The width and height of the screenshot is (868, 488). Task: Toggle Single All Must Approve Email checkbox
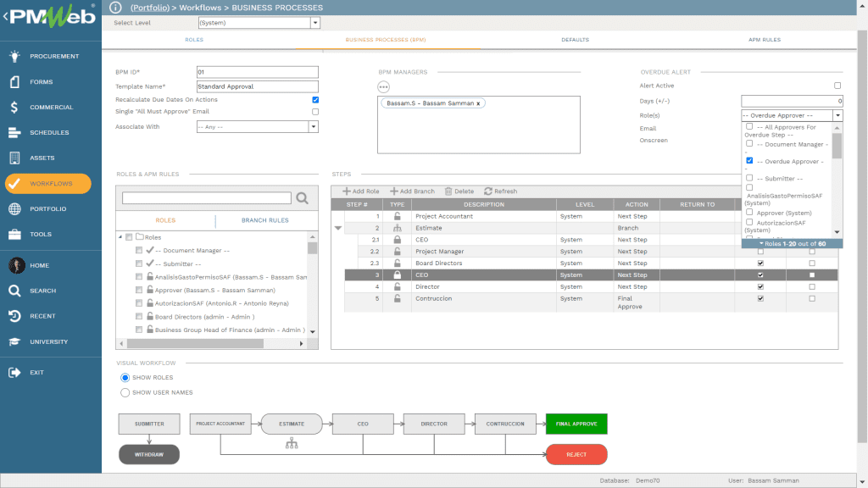pyautogui.click(x=315, y=112)
